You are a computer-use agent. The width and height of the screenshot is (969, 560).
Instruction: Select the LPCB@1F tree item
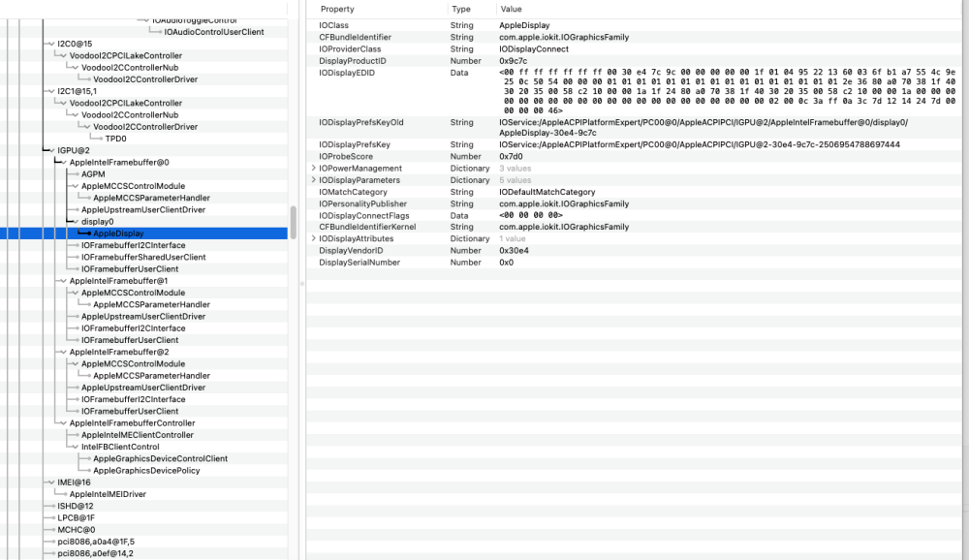click(76, 518)
